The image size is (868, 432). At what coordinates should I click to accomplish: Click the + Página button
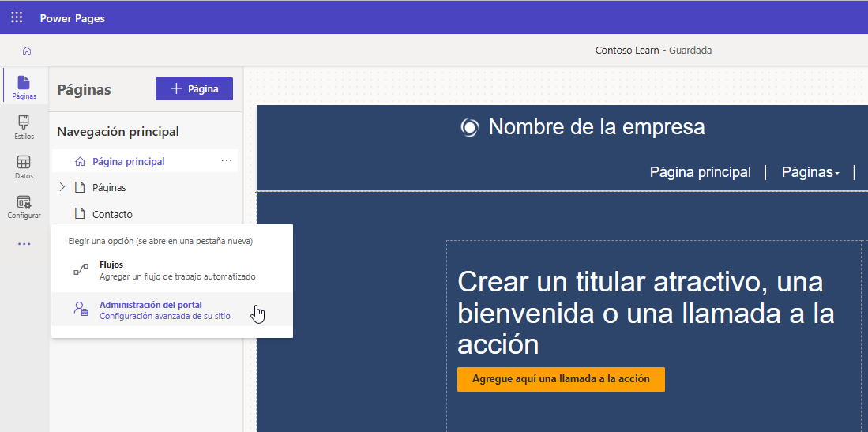pyautogui.click(x=194, y=88)
